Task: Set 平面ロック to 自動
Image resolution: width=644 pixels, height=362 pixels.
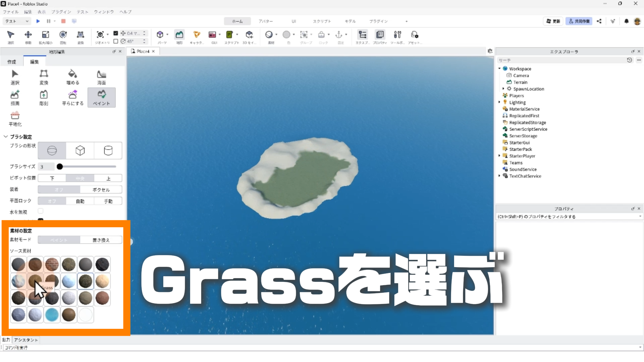Action: click(x=80, y=201)
